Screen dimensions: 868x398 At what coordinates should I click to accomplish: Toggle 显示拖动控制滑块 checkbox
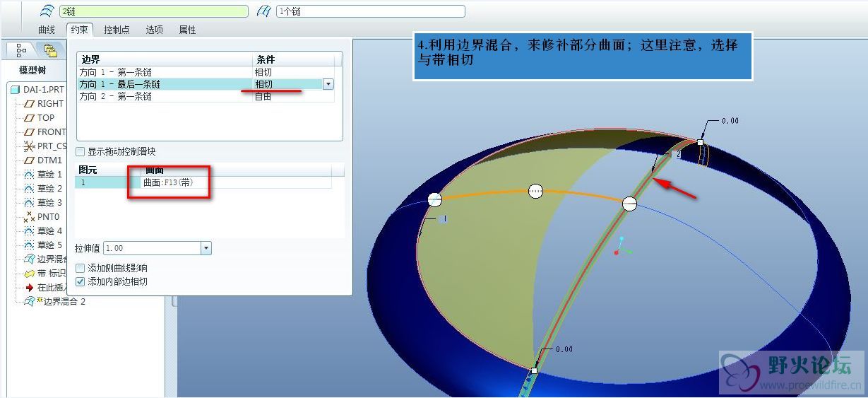click(x=81, y=151)
